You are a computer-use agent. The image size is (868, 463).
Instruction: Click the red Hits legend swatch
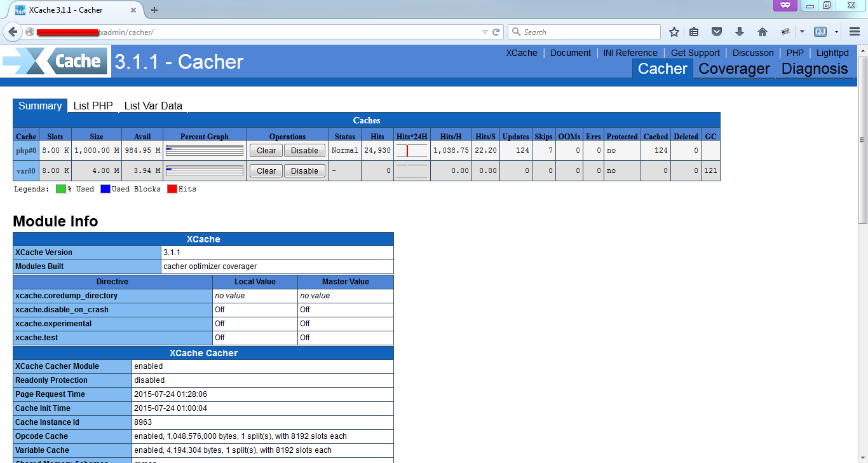(x=172, y=189)
